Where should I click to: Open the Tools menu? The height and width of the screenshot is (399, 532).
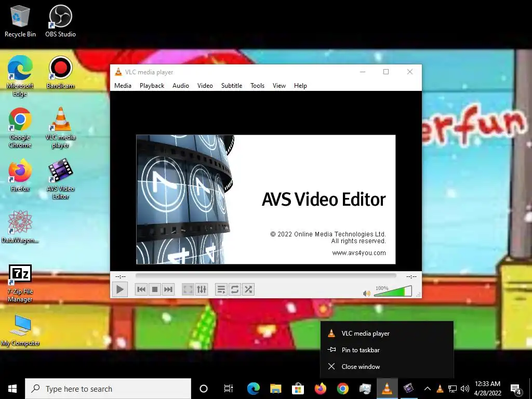257,86
